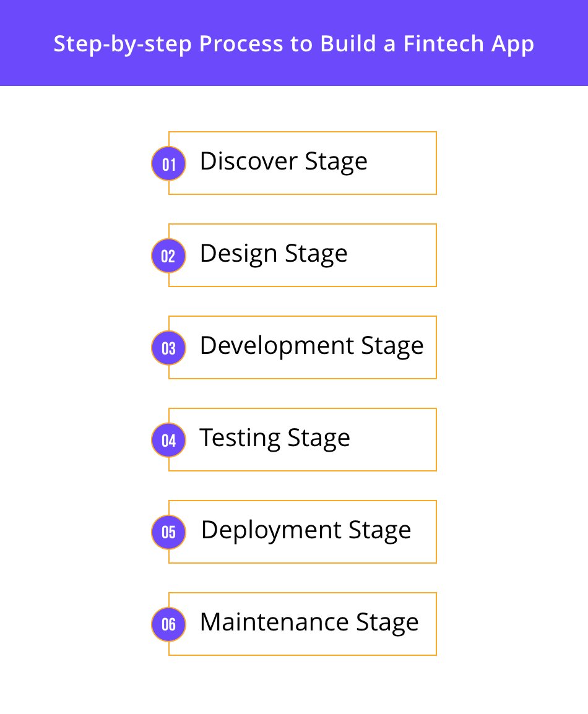
Task: Select the Development Stage text label
Action: pos(311,345)
